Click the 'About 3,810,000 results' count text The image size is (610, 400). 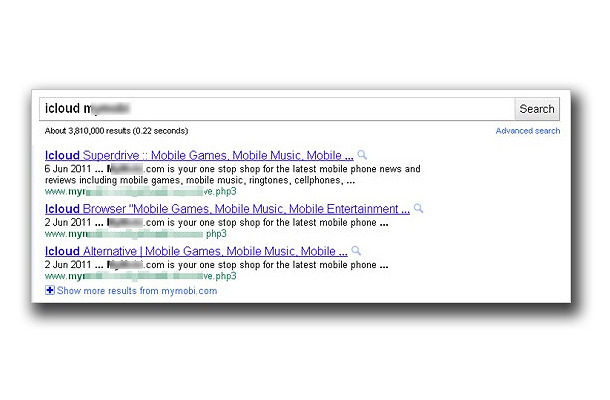pos(116,131)
